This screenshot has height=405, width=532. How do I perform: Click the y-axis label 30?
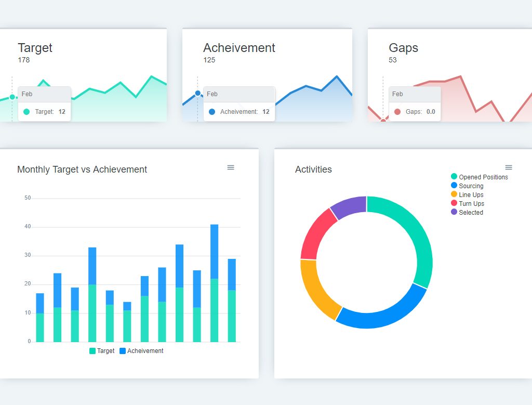[x=28, y=255]
